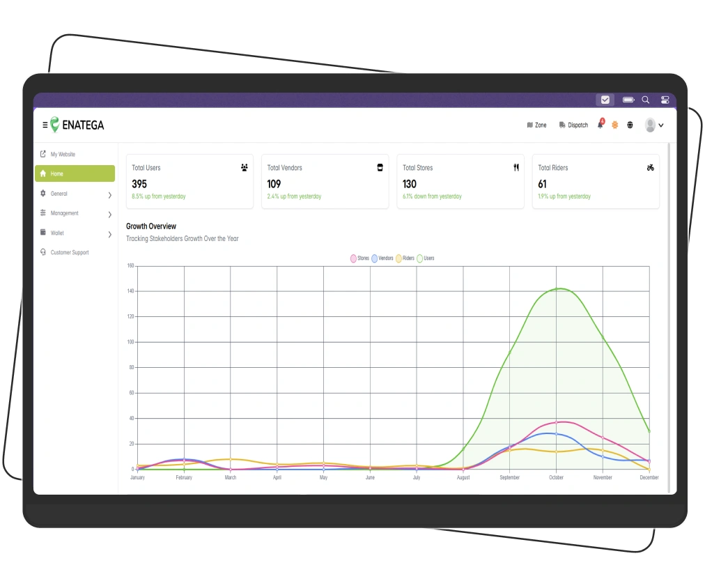Toggle Riders series in chart legend
This screenshot has width=705, height=588.
click(x=405, y=258)
